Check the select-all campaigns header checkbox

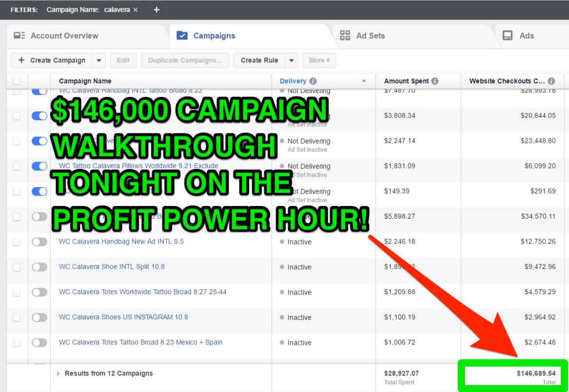17,81
